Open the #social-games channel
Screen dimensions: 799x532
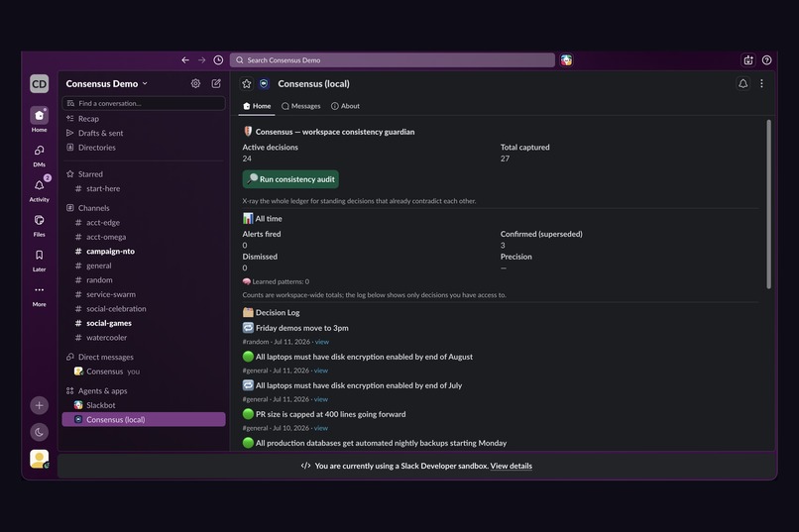coord(143,323)
